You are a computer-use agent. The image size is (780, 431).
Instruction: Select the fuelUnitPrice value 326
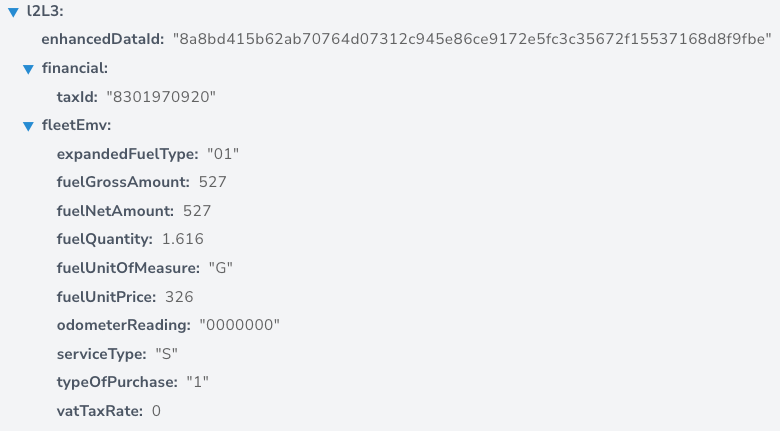click(179, 297)
